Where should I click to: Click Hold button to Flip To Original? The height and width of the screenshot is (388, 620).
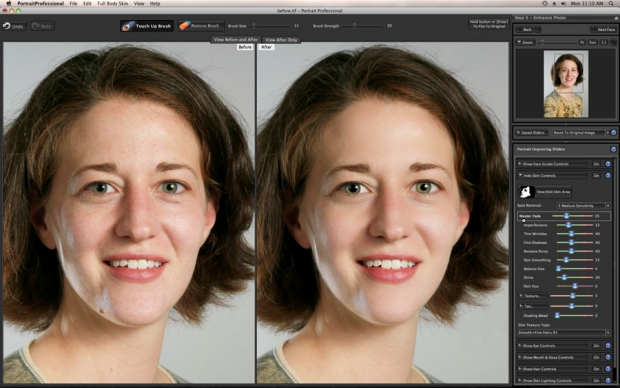point(489,24)
